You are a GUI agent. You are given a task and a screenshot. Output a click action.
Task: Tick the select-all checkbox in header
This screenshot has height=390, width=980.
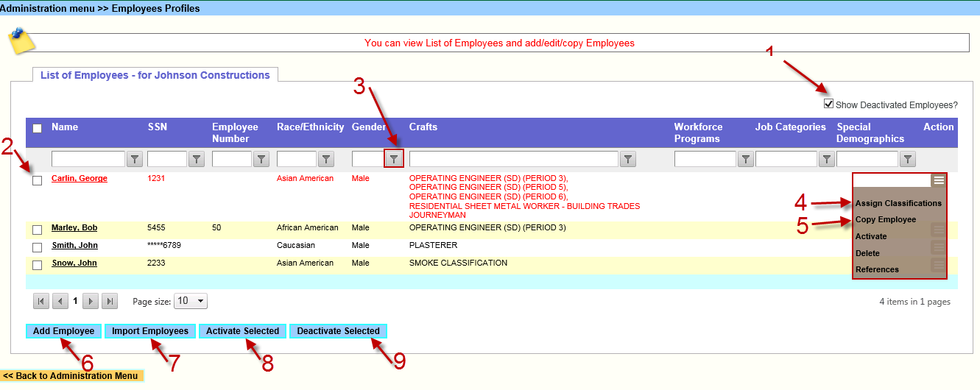coord(38,128)
